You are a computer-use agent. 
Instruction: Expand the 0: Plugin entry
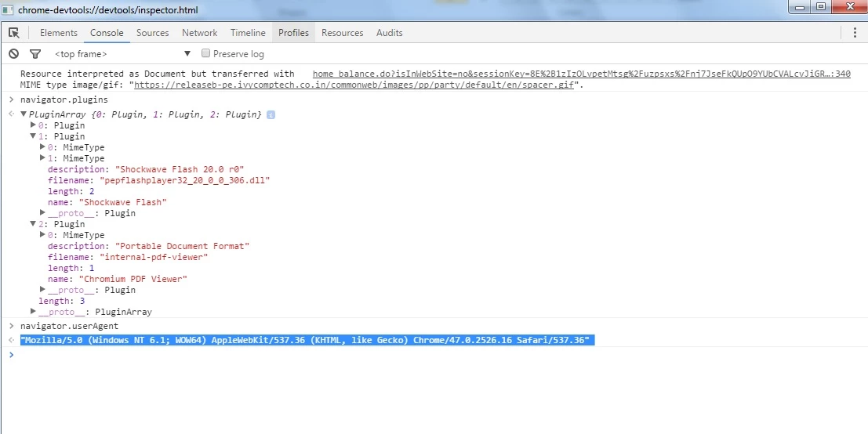33,125
